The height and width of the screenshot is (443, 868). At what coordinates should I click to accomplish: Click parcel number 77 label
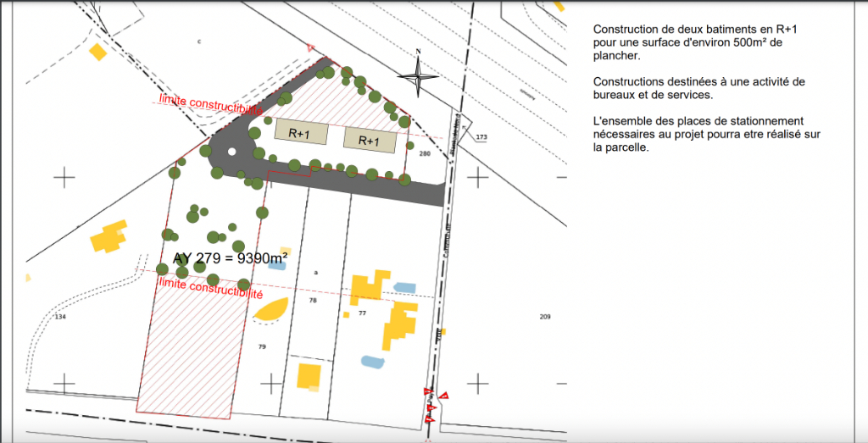click(362, 313)
